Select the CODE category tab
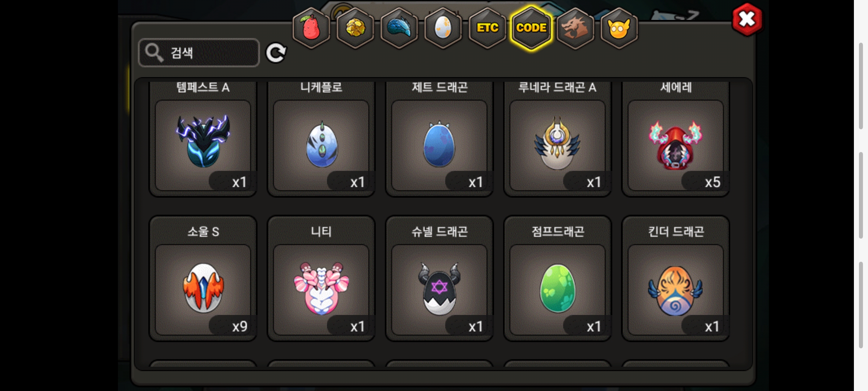 pyautogui.click(x=531, y=28)
